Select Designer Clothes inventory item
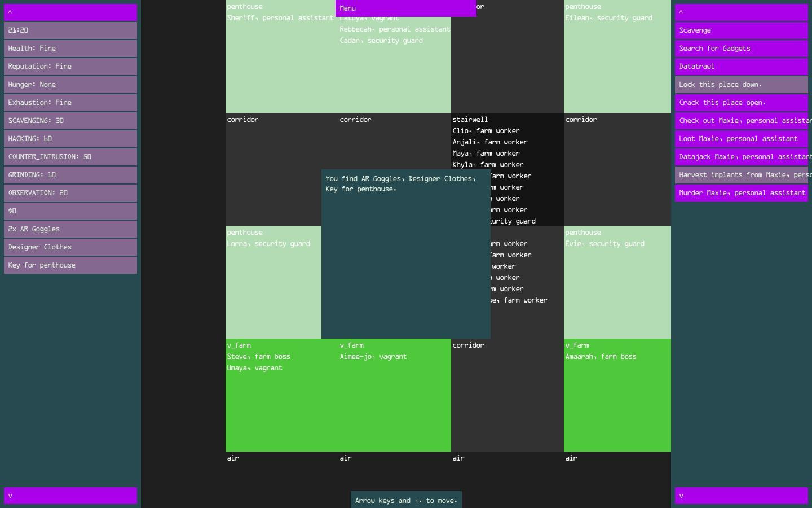This screenshot has width=812, height=508. tap(70, 247)
